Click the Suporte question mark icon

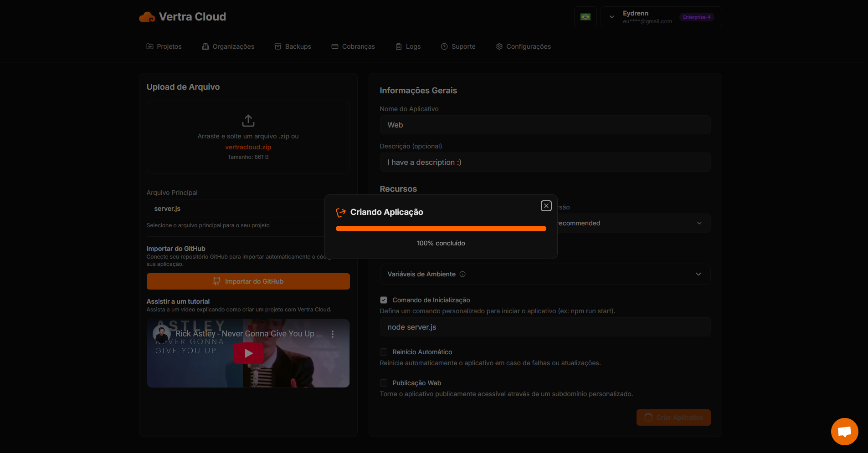pos(443,46)
